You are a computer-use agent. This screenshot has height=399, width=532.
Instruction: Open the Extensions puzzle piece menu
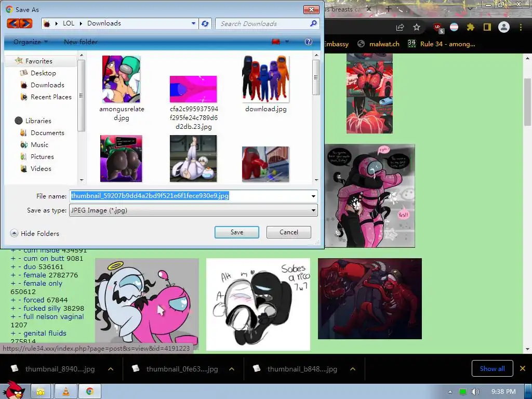click(471, 27)
